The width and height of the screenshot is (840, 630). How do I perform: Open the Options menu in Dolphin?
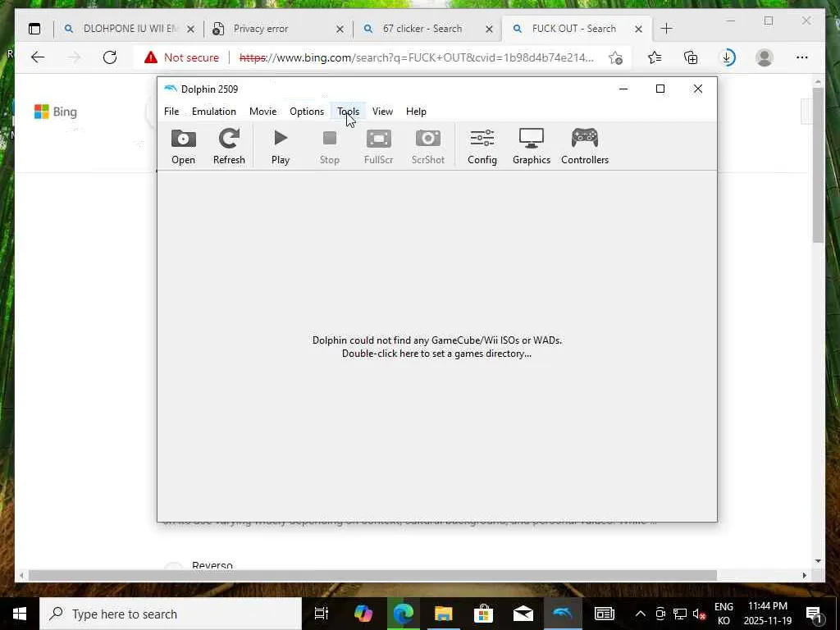point(307,112)
